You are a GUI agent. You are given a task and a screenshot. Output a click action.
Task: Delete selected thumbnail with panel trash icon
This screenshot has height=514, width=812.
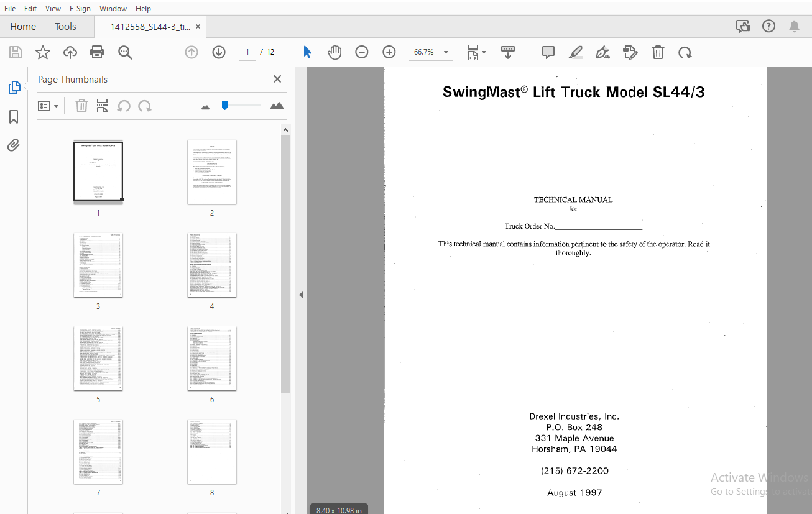click(x=81, y=106)
